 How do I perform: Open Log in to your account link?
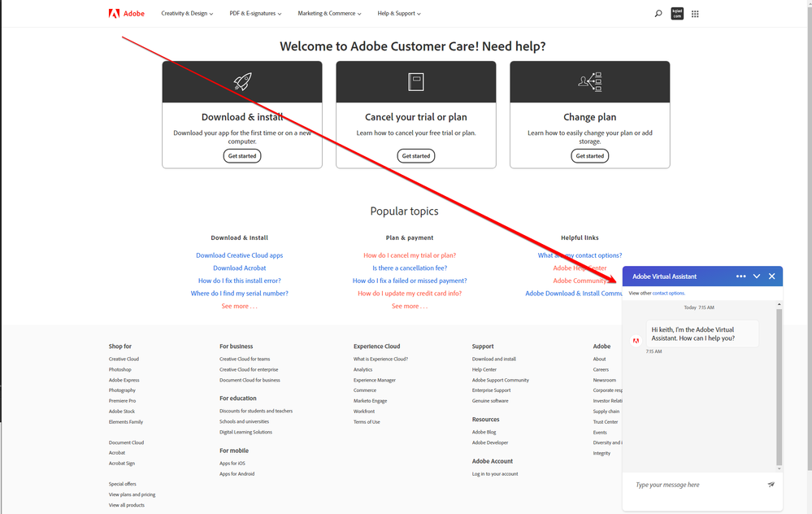click(x=494, y=473)
